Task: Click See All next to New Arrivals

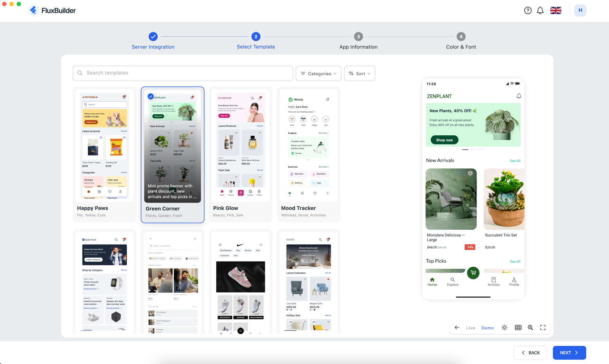Action: pyautogui.click(x=515, y=161)
